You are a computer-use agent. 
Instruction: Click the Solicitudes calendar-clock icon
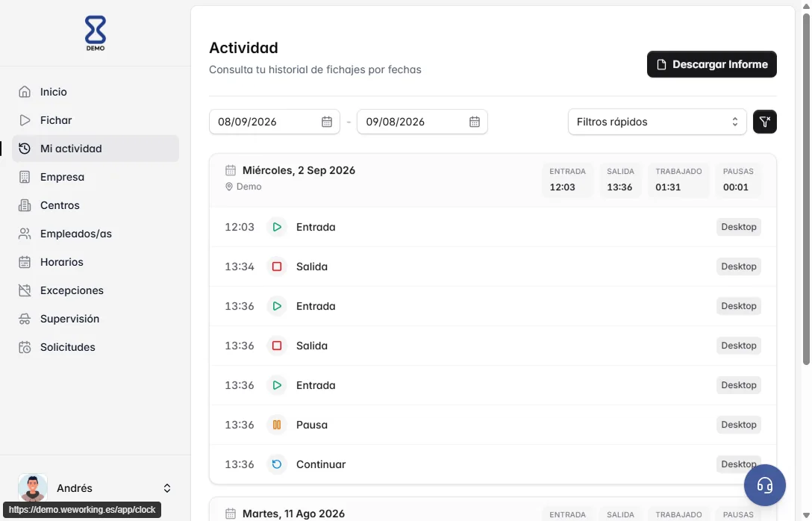click(25, 348)
